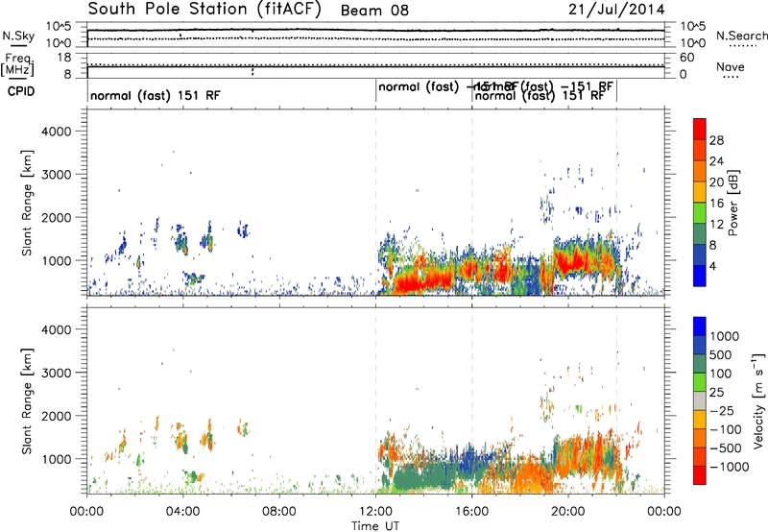
Task: Click the '04:00' time tick label
Action: pyautogui.click(x=182, y=512)
